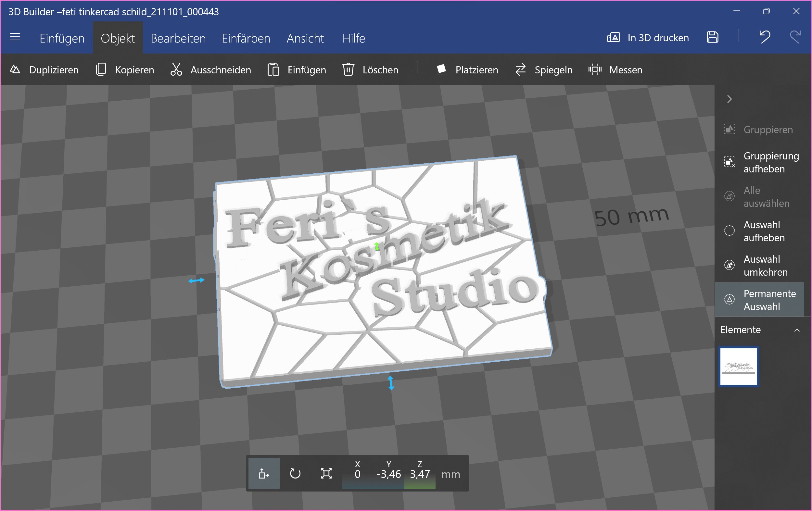This screenshot has height=511, width=812.
Task: Open the hamburger menu
Action: (15, 37)
